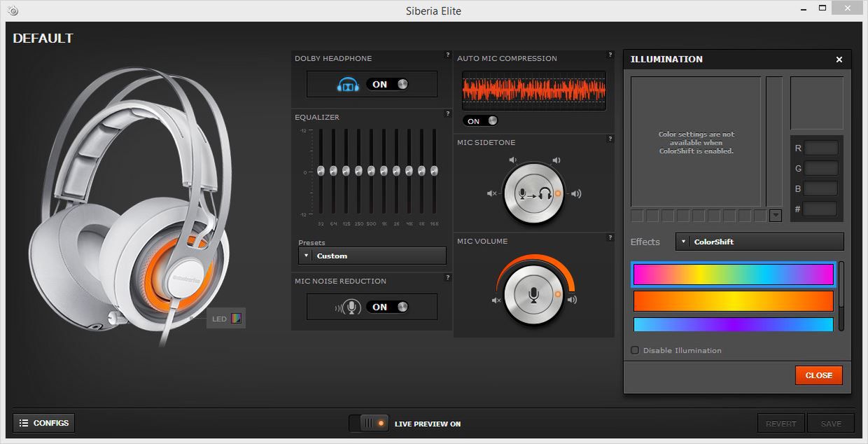Toggle the Mic Noise Reduction switch
The width and height of the screenshot is (868, 444).
coord(388,307)
